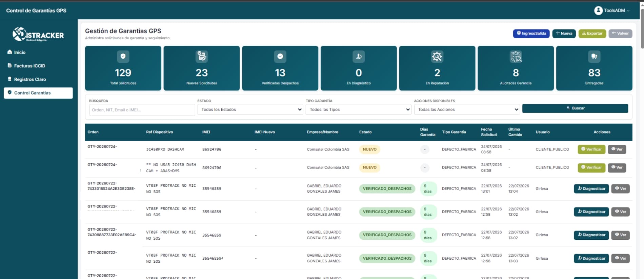Create a new request with Nueva
The height and width of the screenshot is (279, 644).
click(x=564, y=34)
